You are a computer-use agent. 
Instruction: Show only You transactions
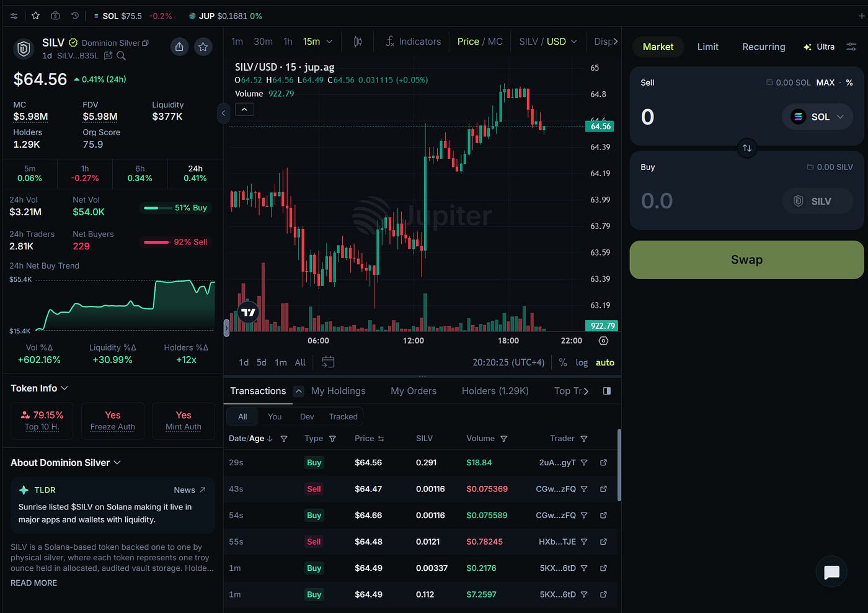coord(275,416)
